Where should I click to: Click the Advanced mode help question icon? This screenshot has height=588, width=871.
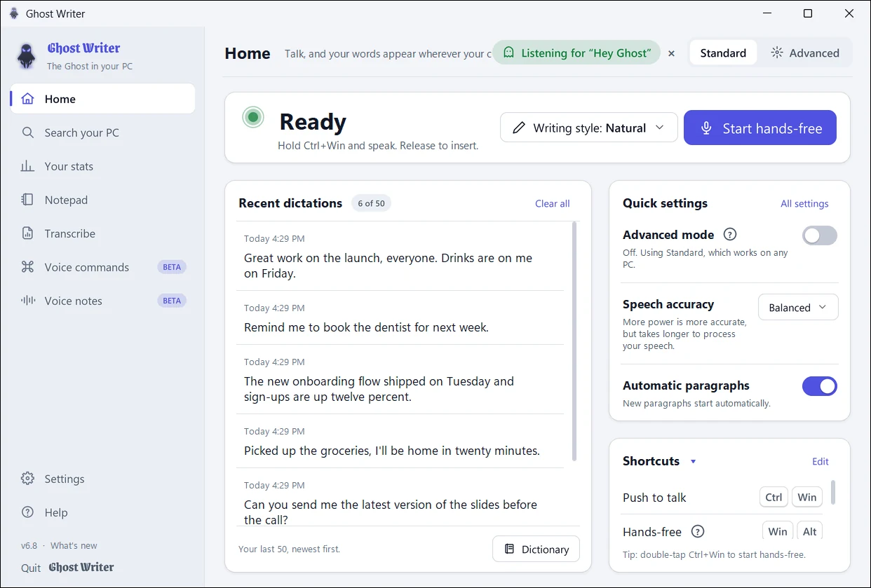point(730,235)
